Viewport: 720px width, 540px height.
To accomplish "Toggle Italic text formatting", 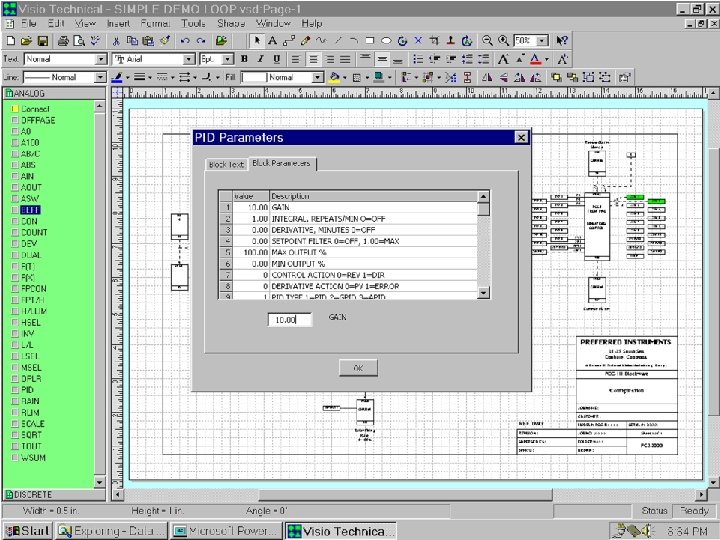I will click(259, 59).
